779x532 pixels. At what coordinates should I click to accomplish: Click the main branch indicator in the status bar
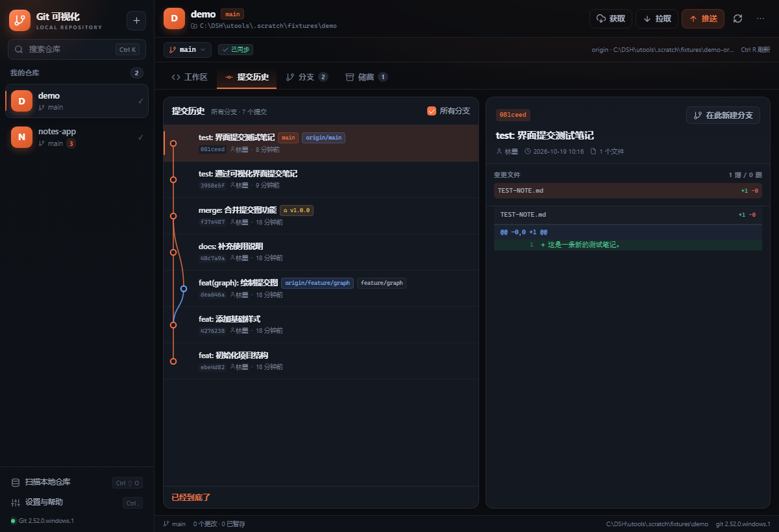click(175, 524)
